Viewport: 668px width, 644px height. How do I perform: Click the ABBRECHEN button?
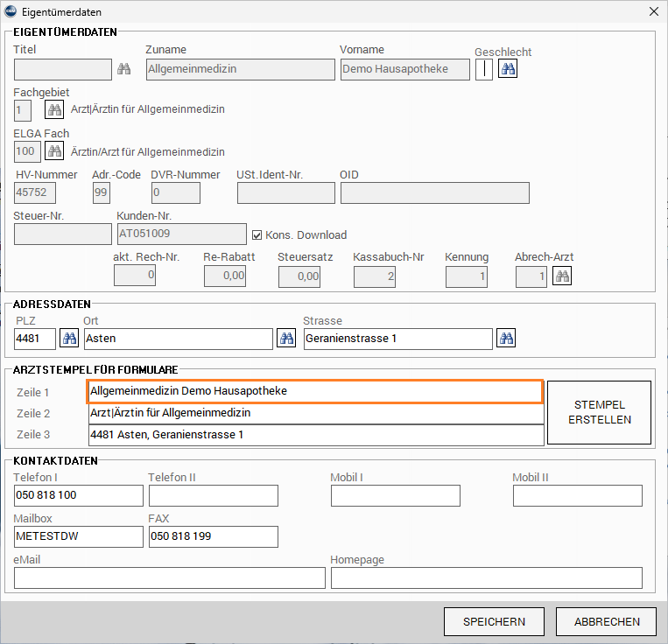coord(606,622)
